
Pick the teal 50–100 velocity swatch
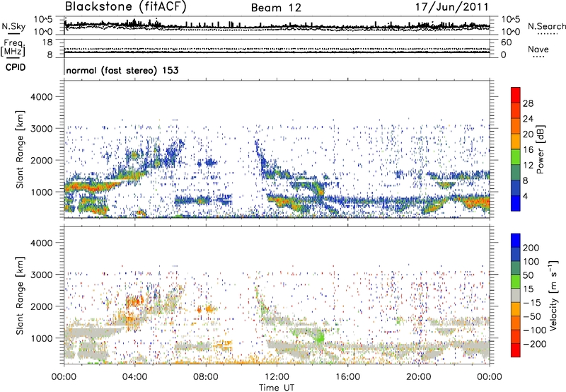[x=516, y=268]
